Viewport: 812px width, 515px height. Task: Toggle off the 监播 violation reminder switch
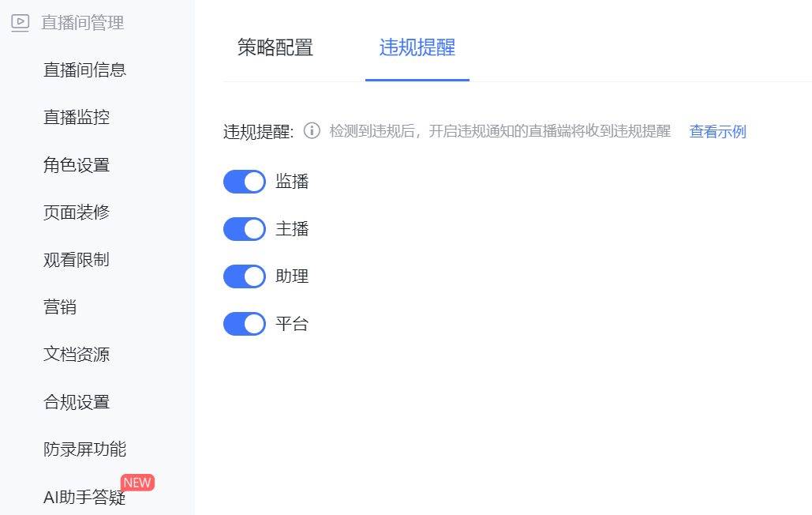[x=245, y=182]
